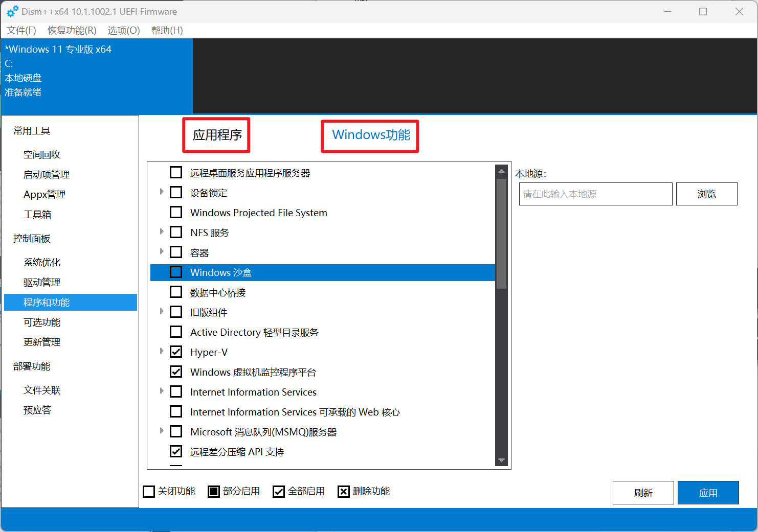Open 文件关联 in the sidebar
This screenshot has width=758, height=532.
(x=42, y=390)
